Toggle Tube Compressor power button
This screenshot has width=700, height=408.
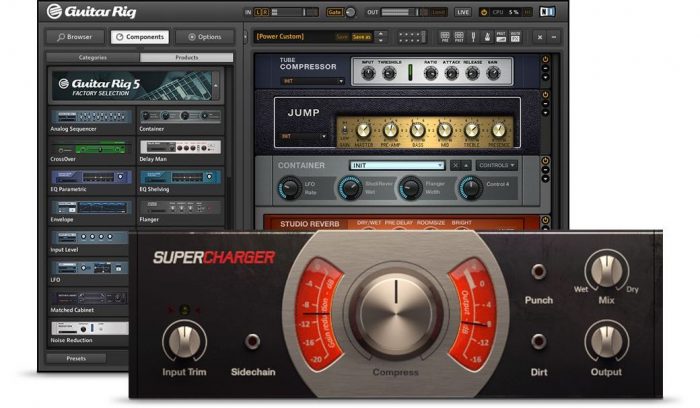point(545,60)
